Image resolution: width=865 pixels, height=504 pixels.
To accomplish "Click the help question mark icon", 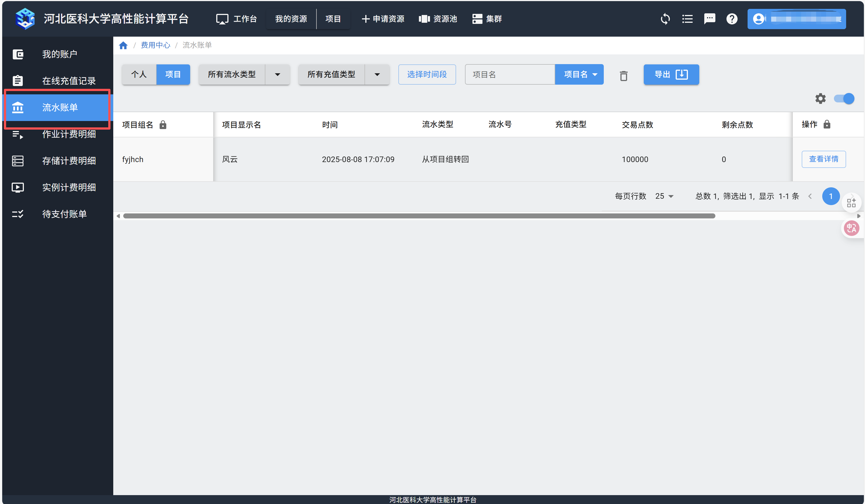I will (731, 19).
